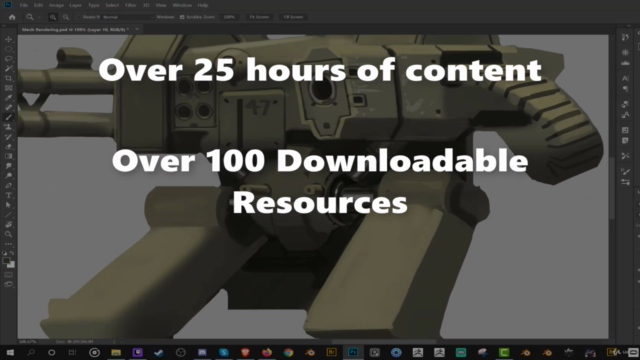The image size is (640, 360).
Task: Select the Crop tool
Action: 8,78
